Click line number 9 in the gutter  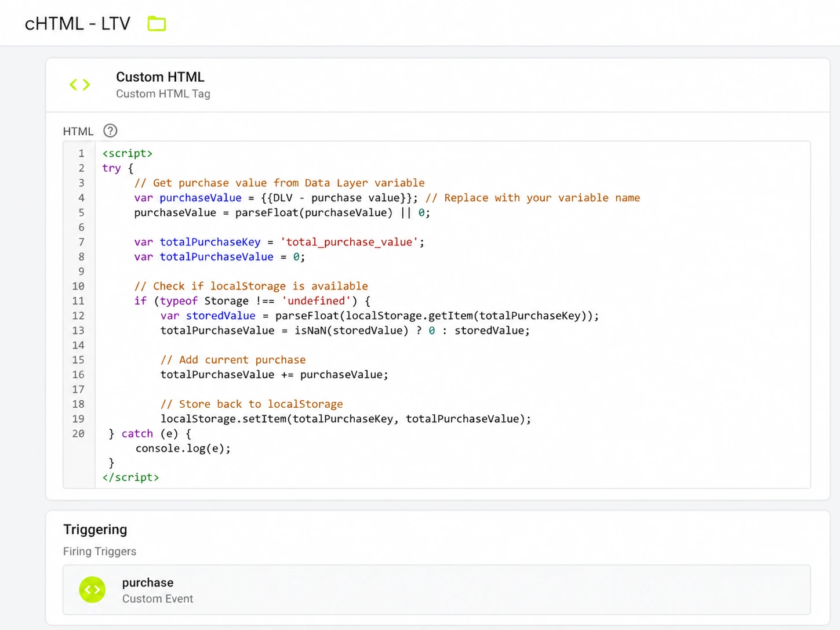81,271
